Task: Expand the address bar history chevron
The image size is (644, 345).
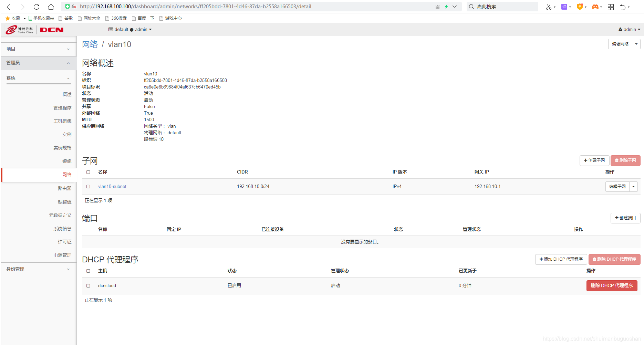Action: pos(455,7)
